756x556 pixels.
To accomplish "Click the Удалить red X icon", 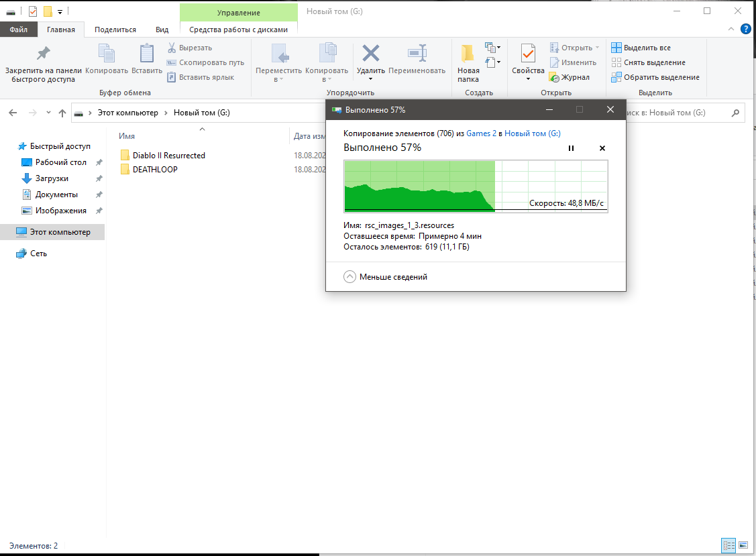I will coord(371,53).
